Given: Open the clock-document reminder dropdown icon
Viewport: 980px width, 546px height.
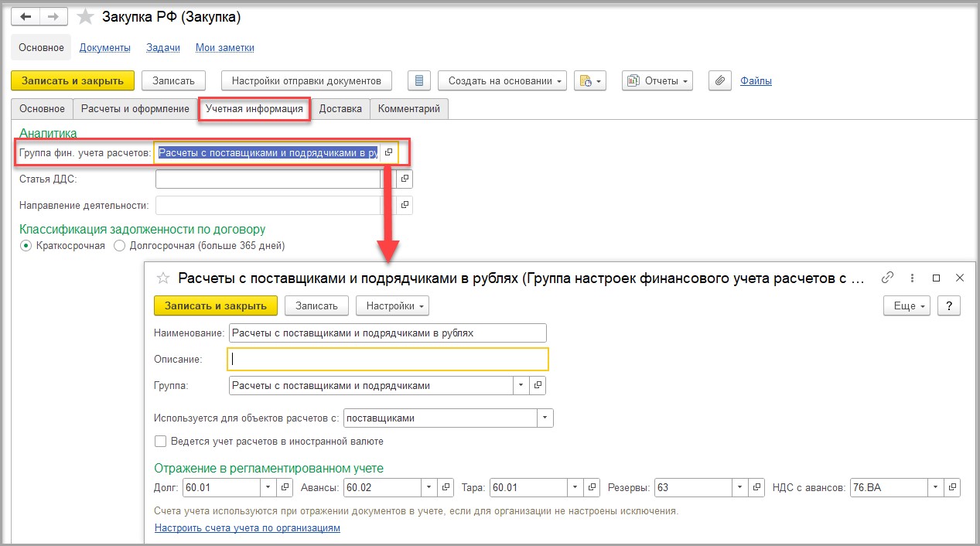Looking at the screenshot, I should 589,80.
